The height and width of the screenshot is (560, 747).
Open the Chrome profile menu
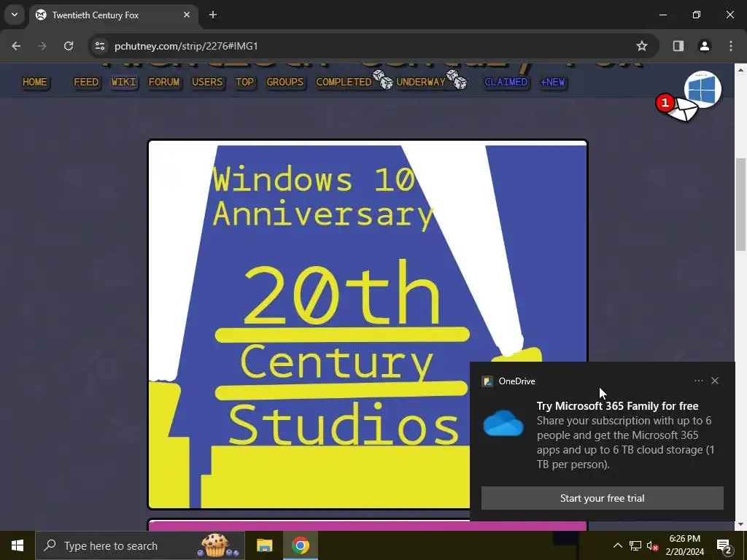point(704,46)
